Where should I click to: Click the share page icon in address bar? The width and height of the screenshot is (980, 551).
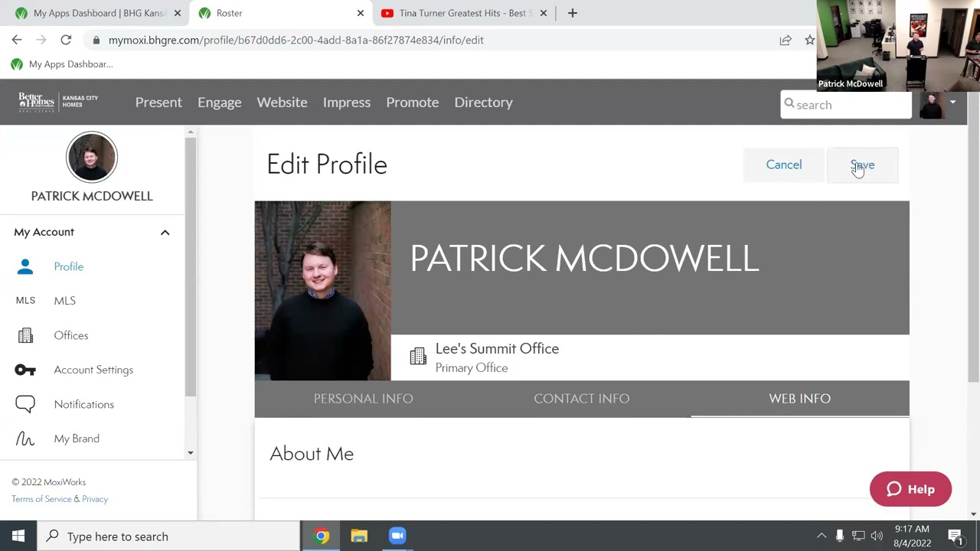pos(786,40)
